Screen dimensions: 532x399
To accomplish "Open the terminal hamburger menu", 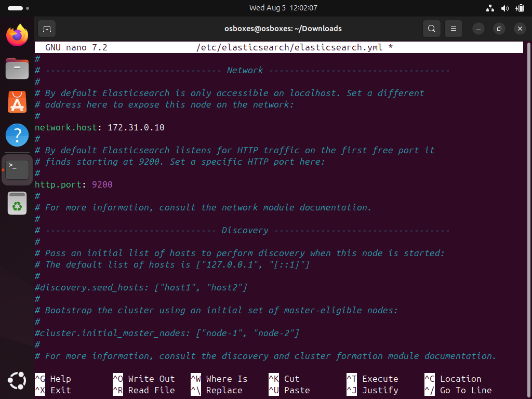I will click(453, 29).
